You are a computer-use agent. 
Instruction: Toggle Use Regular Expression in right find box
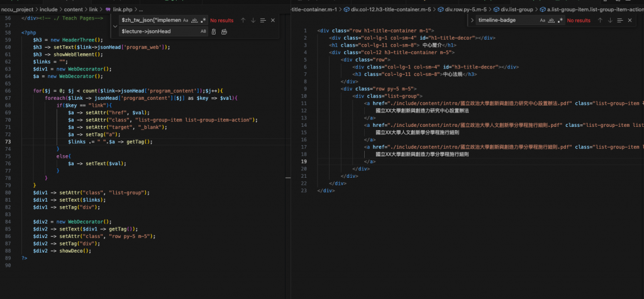pos(560,20)
